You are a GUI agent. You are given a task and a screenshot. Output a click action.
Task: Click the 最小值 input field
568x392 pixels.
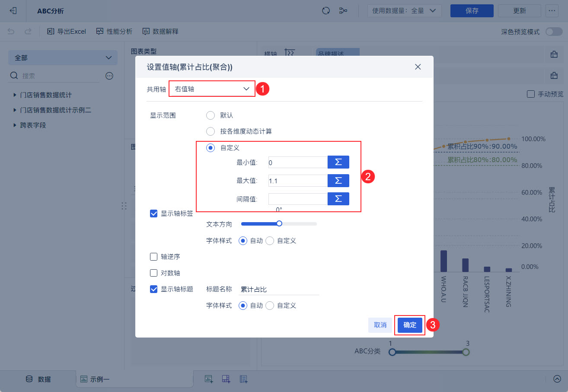tap(298, 162)
